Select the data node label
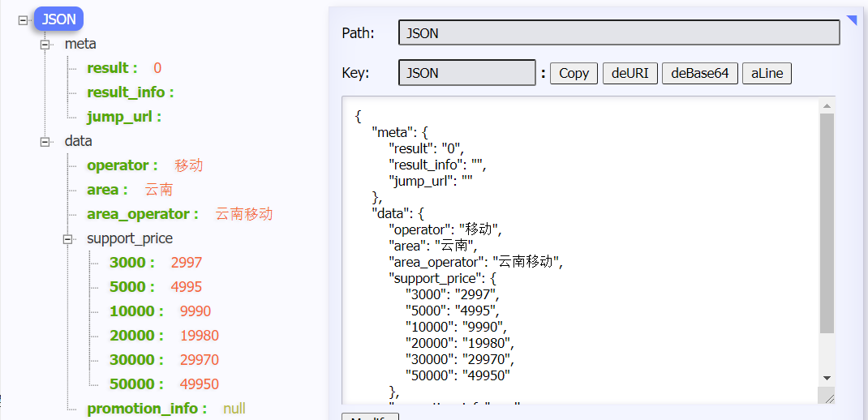The image size is (868, 420). pyautogui.click(x=78, y=141)
